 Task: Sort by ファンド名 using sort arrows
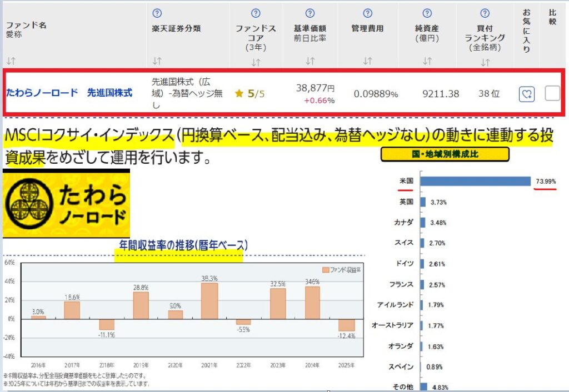pyautogui.click(x=10, y=61)
